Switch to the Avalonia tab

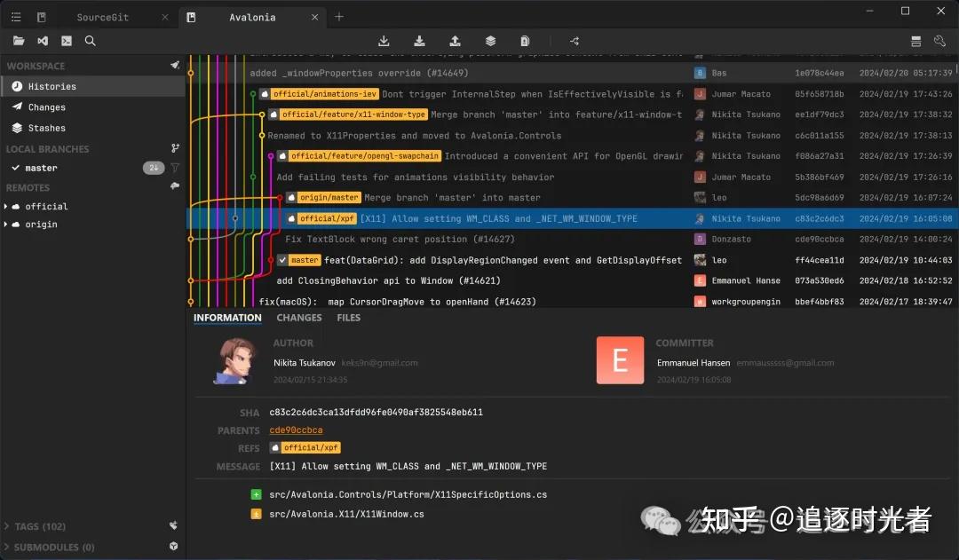tap(252, 17)
